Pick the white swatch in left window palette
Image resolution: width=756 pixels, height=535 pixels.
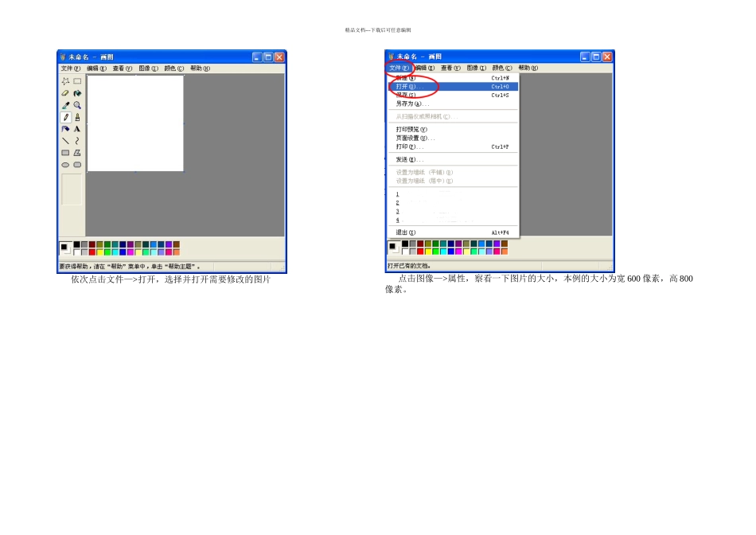click(x=76, y=252)
